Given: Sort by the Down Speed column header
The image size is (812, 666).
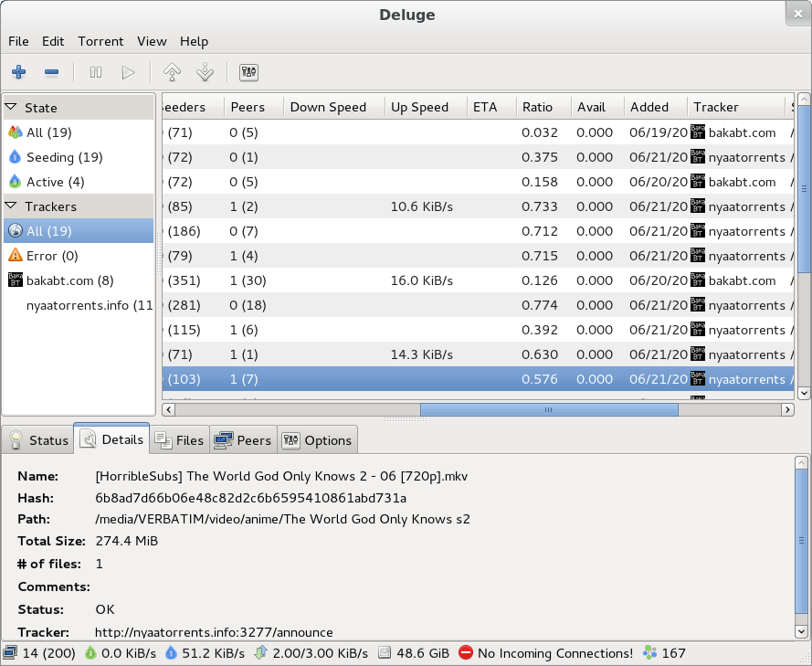Looking at the screenshot, I should [334, 107].
